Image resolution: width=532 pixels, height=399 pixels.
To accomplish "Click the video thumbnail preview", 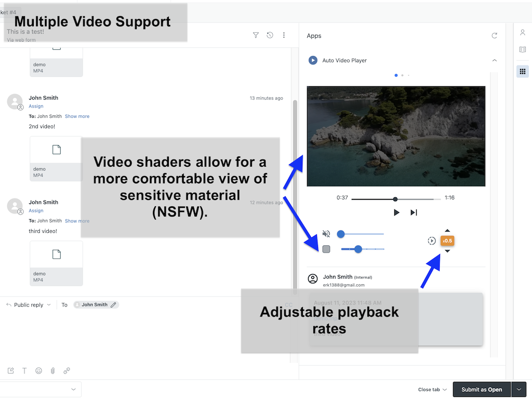I will click(396, 136).
